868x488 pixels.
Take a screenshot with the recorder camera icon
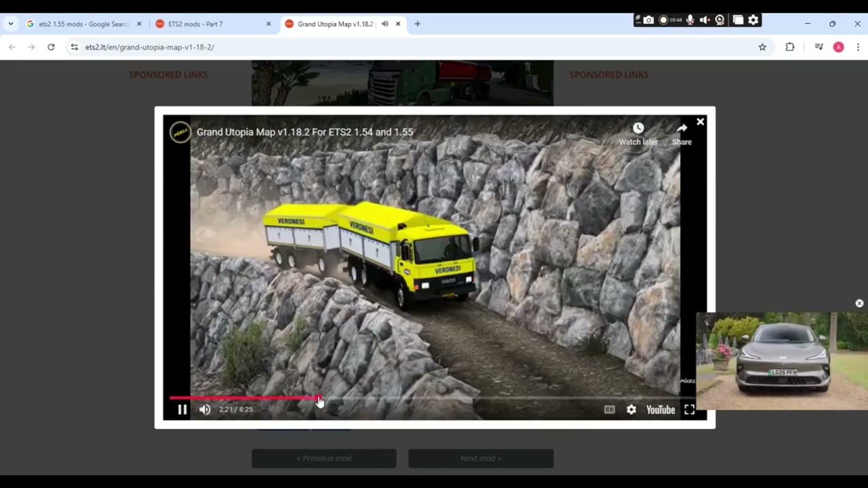(x=648, y=20)
